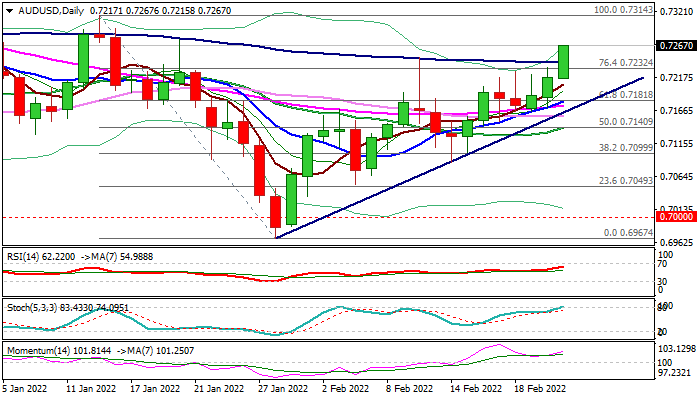Viewport: 700px width, 400px height.
Task: Select the 100.0 Fibonacci level label
Action: point(622,9)
